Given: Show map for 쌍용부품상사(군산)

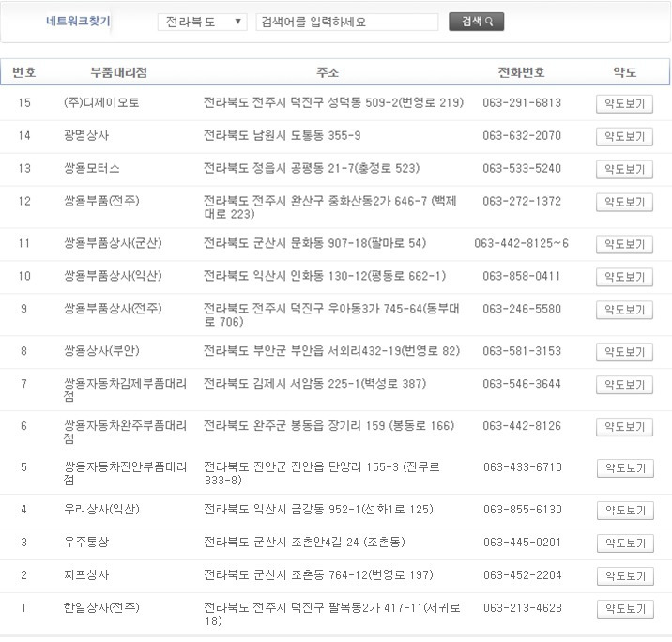Looking at the screenshot, I should click(x=624, y=244).
